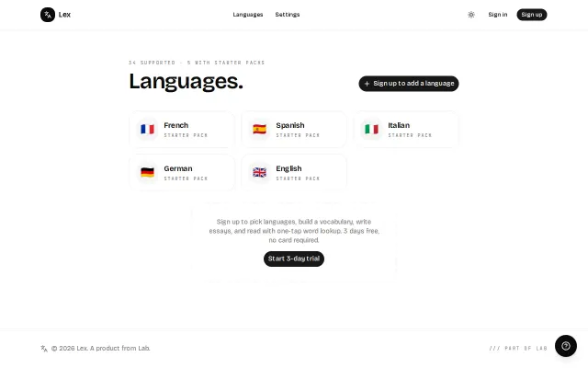
Task: Select the German language label
Action: 178,168
